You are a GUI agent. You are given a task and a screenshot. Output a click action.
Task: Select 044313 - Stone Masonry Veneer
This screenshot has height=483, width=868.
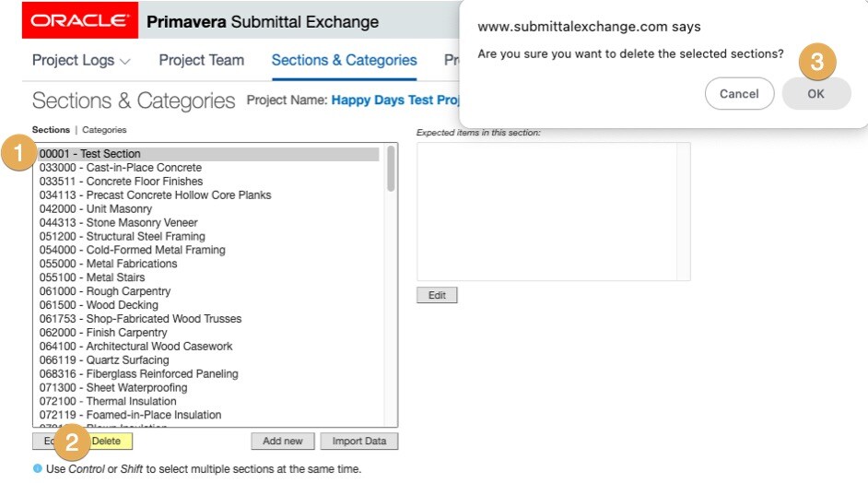(x=208, y=223)
